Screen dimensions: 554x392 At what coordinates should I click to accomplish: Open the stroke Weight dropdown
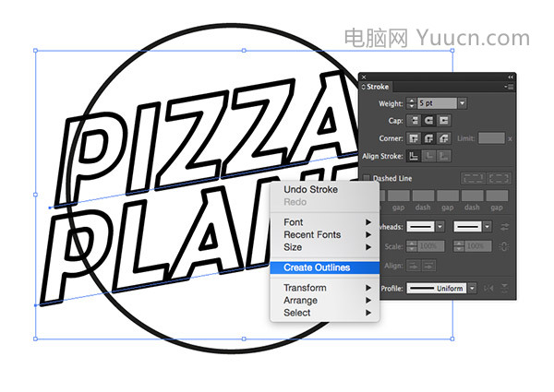pos(463,103)
